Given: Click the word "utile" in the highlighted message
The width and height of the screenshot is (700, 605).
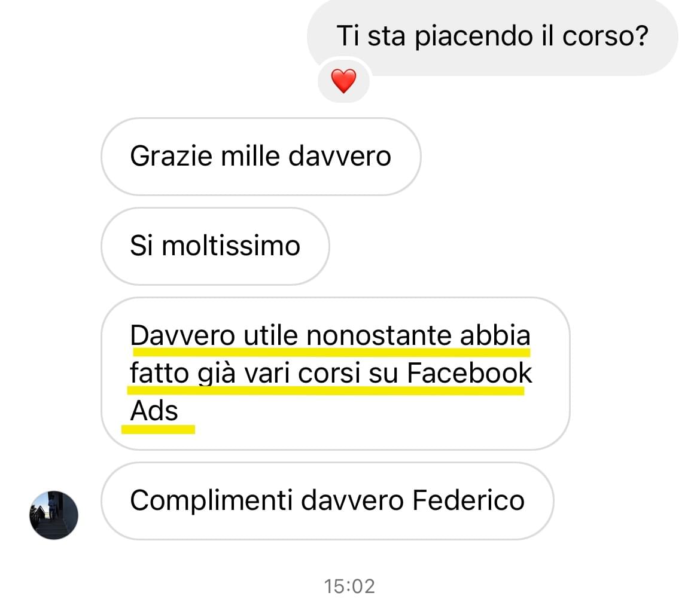Looking at the screenshot, I should pos(270,335).
